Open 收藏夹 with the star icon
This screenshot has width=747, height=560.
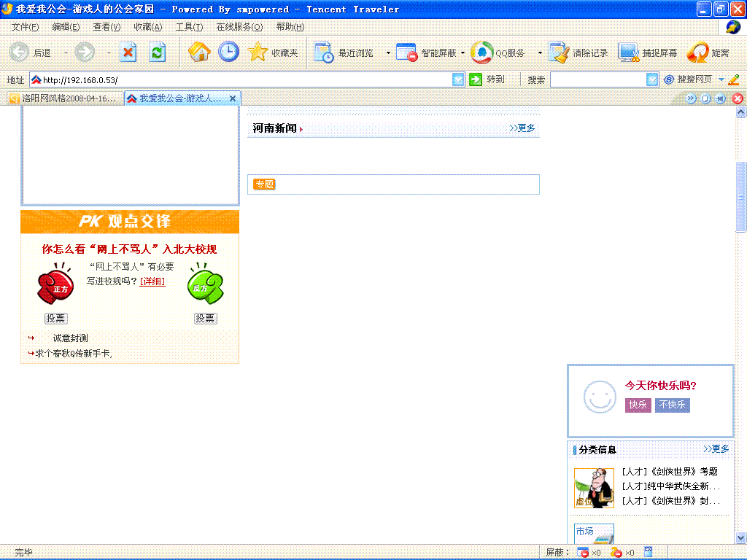pos(259,52)
